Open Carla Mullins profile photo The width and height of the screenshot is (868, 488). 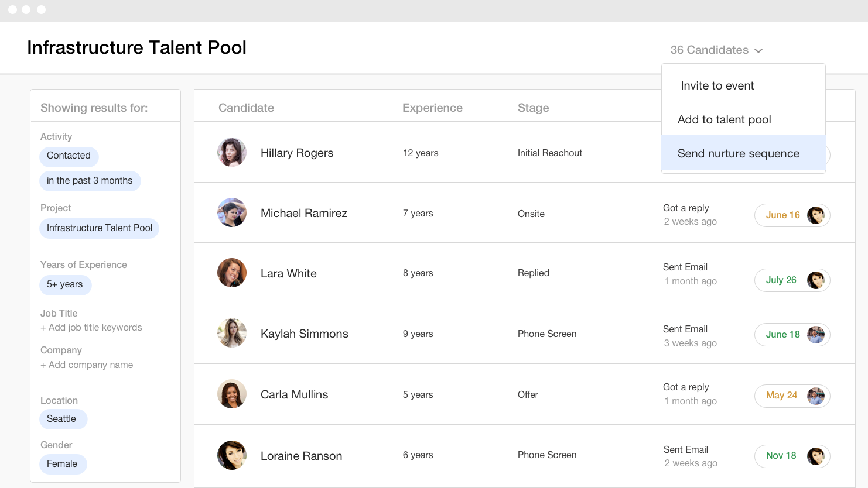click(x=232, y=394)
